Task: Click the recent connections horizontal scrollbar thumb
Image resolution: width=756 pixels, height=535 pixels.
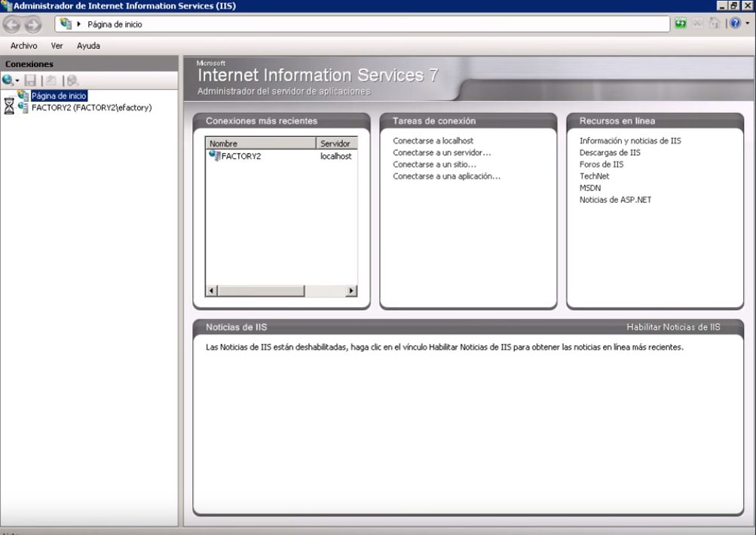Action: coord(261,291)
